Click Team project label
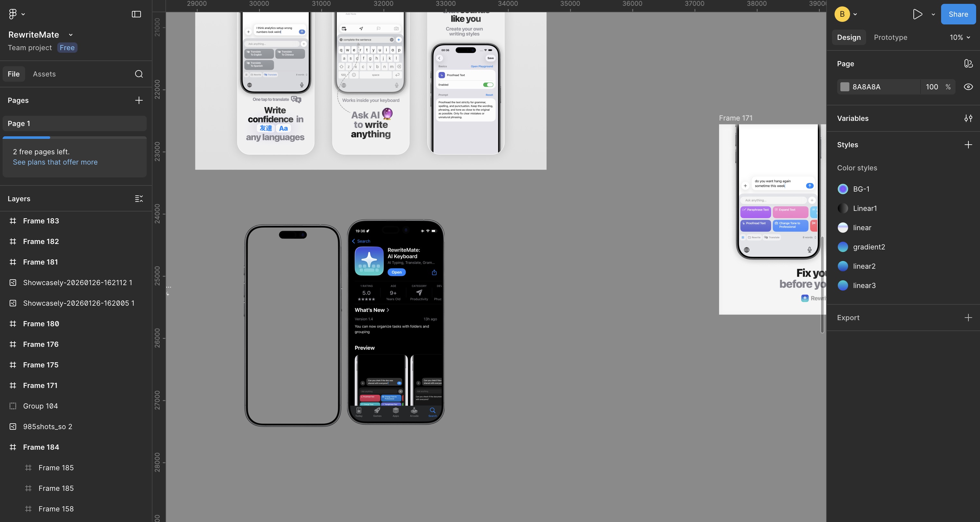980x522 pixels. click(x=30, y=48)
